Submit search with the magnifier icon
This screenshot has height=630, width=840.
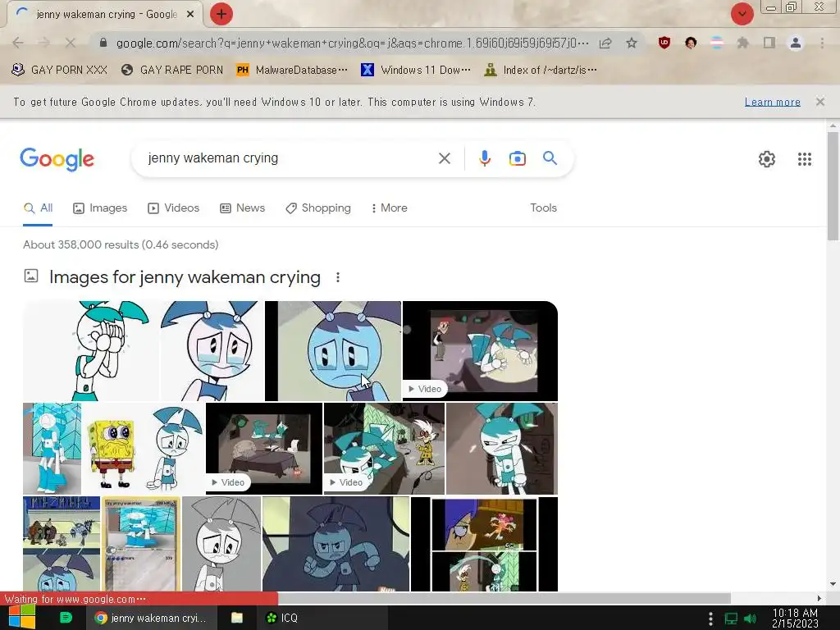[550, 158]
